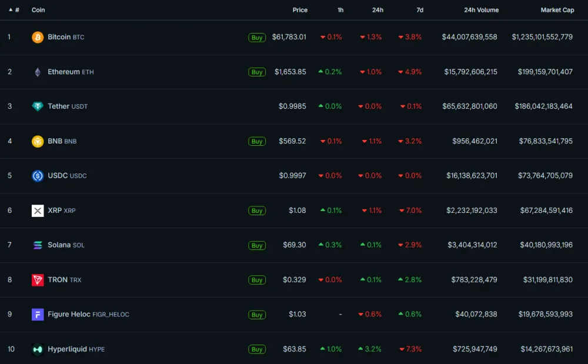Viewport: 588px width, 364px height.
Task: Open the Figure Heloc FIGR_HELOC link
Action: click(89, 314)
